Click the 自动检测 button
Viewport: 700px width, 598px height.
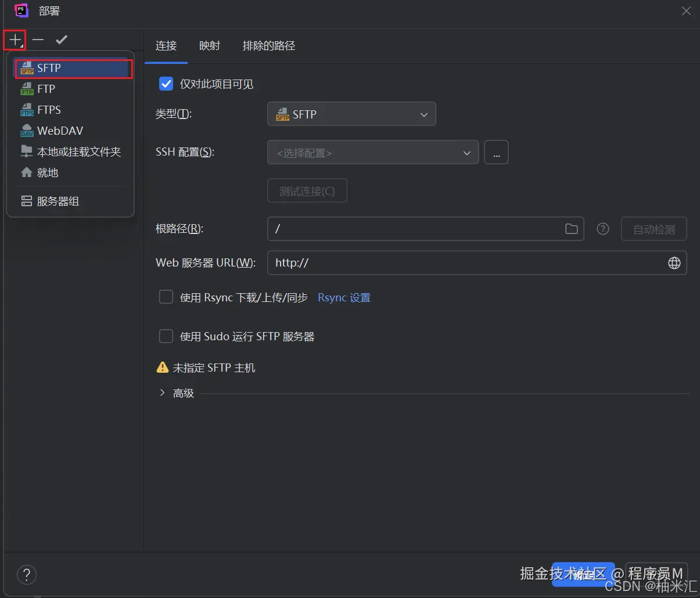tap(654, 229)
